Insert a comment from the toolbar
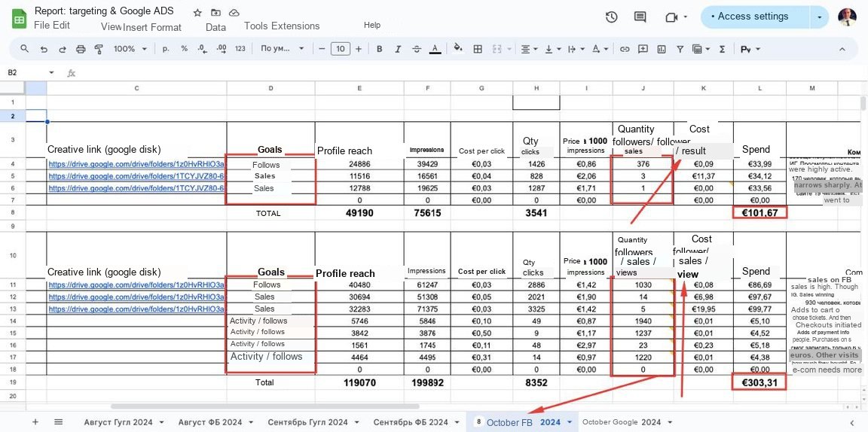Screen dimensions: 868x432 (x=643, y=49)
